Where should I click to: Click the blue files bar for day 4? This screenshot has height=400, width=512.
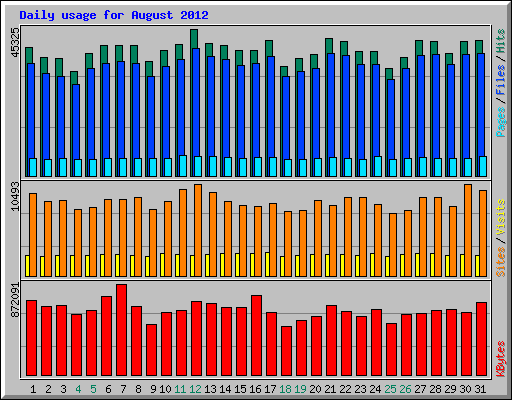click(x=76, y=122)
